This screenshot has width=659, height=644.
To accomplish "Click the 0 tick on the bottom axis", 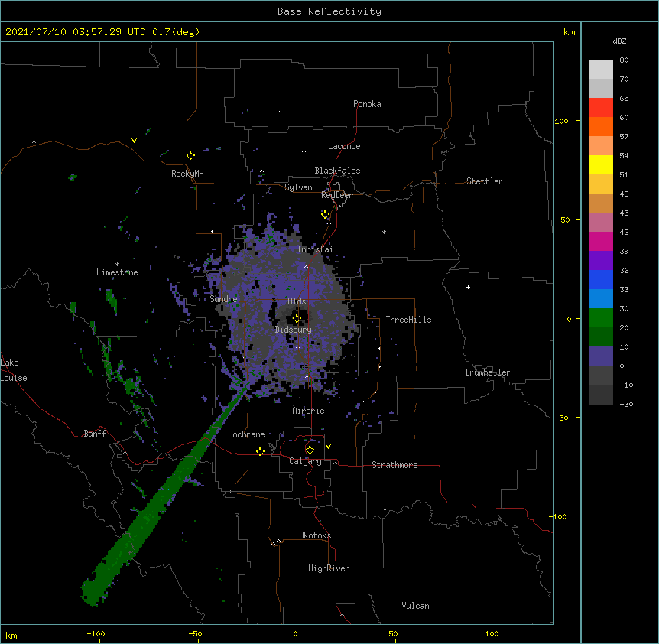I will coord(295,633).
